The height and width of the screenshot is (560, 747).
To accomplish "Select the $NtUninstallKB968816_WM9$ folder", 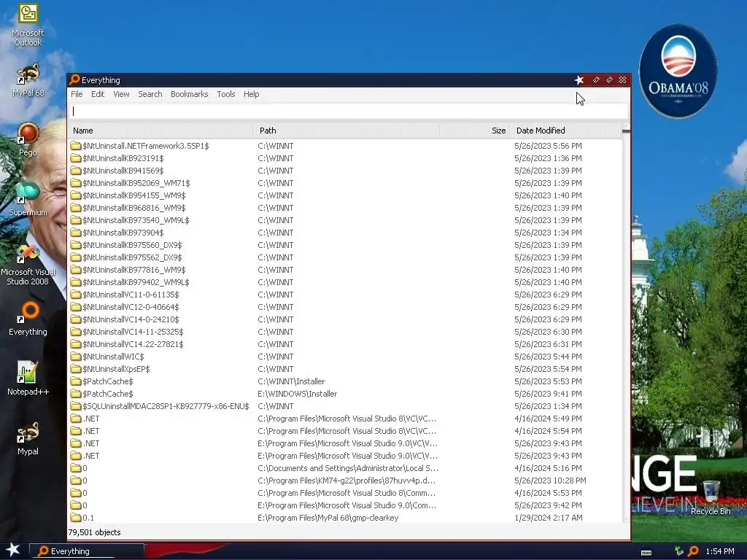I will coord(344,208).
